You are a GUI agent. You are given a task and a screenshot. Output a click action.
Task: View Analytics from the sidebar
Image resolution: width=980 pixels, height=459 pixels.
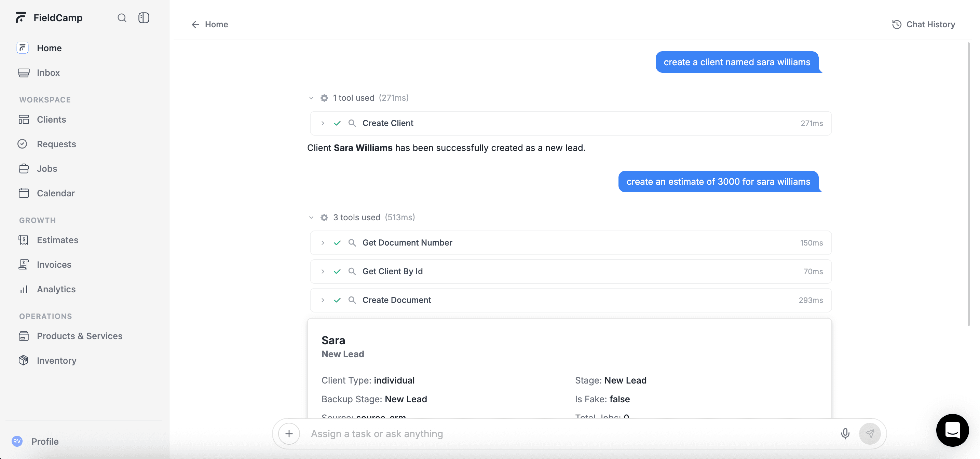click(56, 289)
